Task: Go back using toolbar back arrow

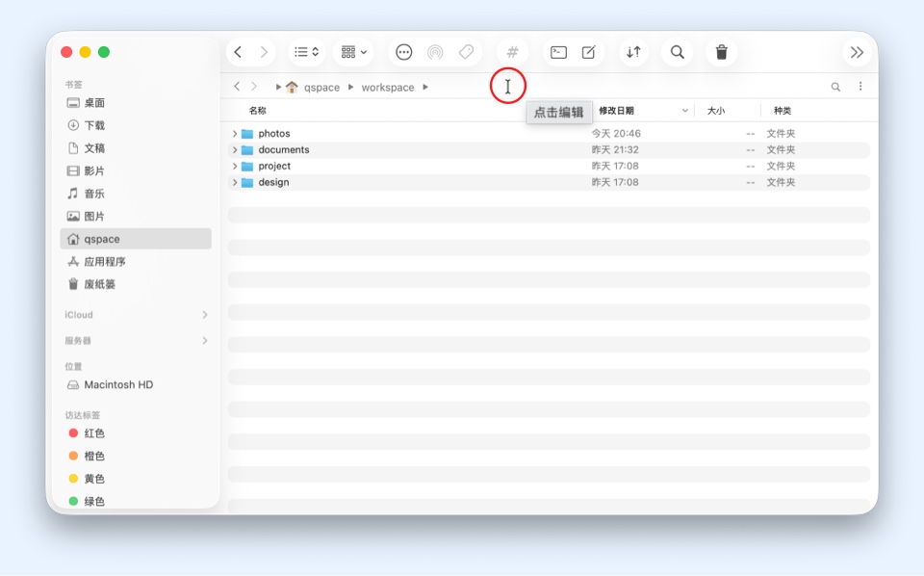Action: tap(238, 52)
